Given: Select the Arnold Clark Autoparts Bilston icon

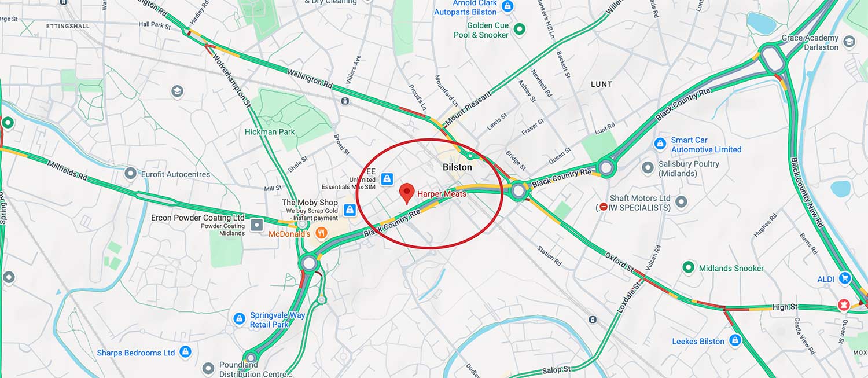Looking at the screenshot, I should point(507,6).
